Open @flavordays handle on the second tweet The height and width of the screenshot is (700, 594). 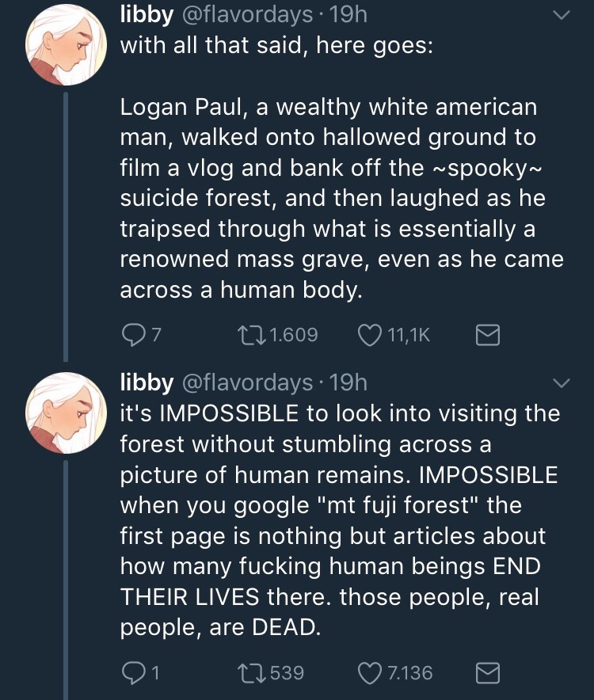click(x=247, y=382)
